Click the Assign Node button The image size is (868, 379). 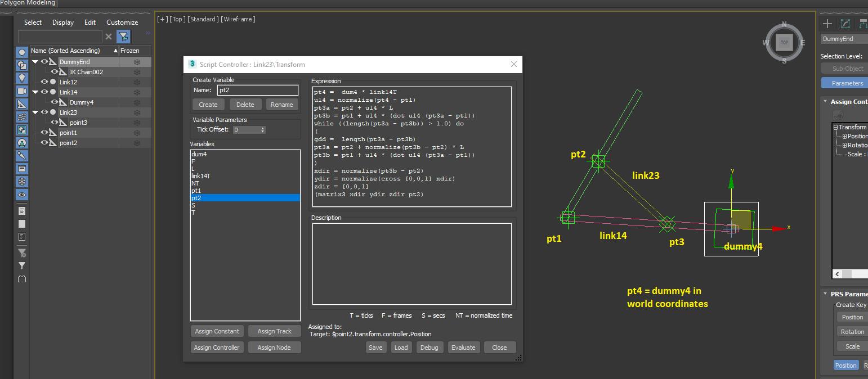[x=274, y=348]
